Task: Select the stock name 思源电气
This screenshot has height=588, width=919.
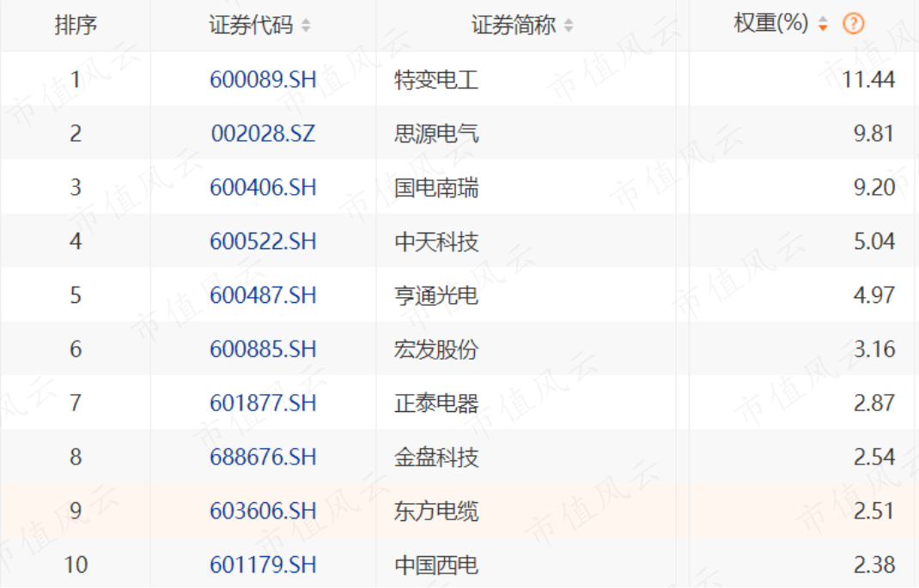Action: point(436,134)
